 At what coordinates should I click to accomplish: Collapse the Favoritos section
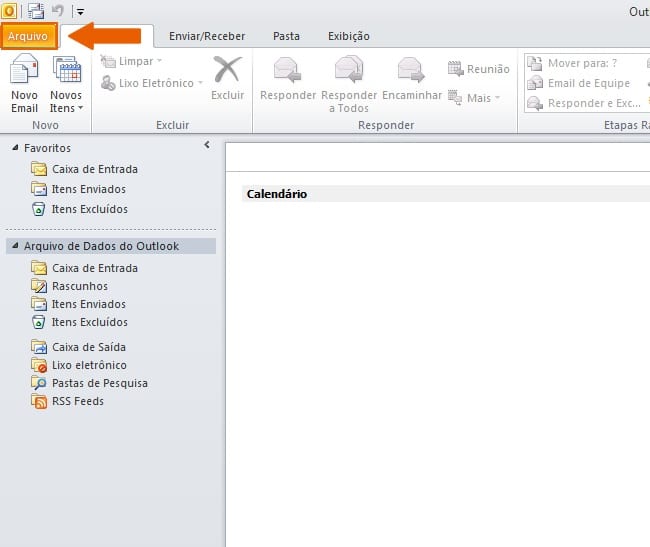(14, 148)
